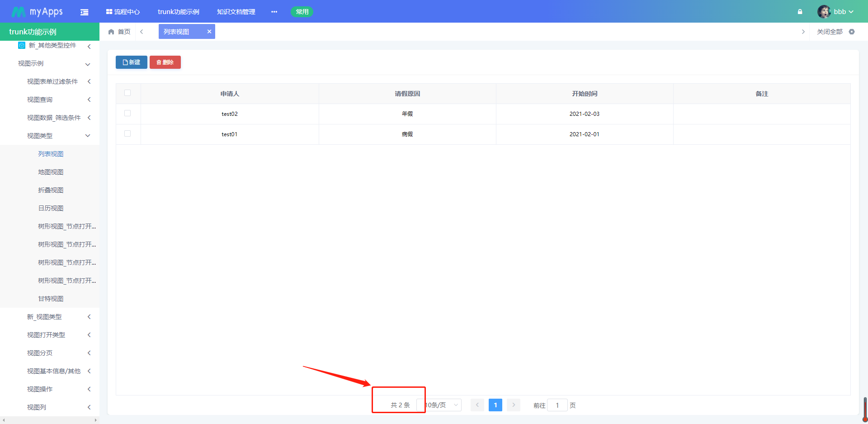
Task: Close the 列表视图 tab
Action: pyautogui.click(x=209, y=32)
